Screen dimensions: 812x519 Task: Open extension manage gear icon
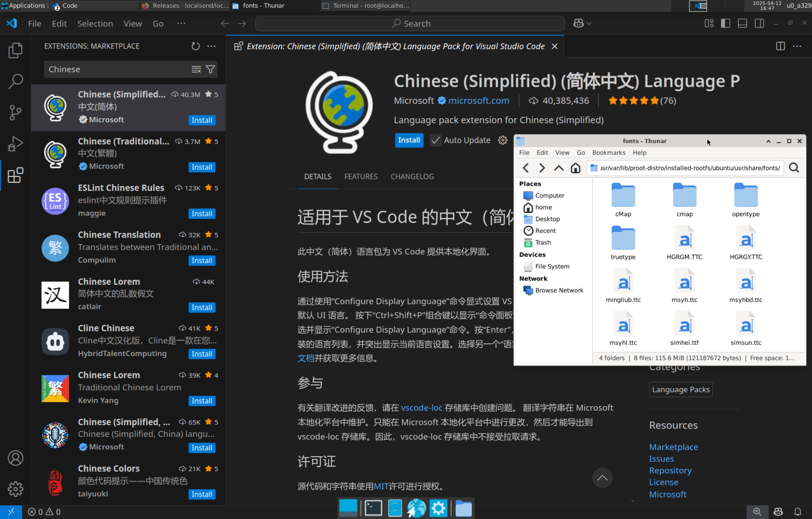point(502,140)
